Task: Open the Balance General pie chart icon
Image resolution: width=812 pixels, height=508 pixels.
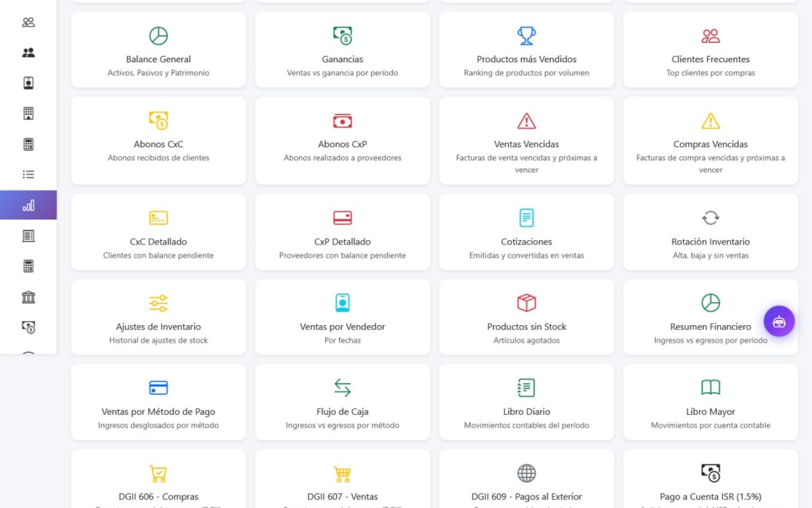Action: click(x=159, y=36)
